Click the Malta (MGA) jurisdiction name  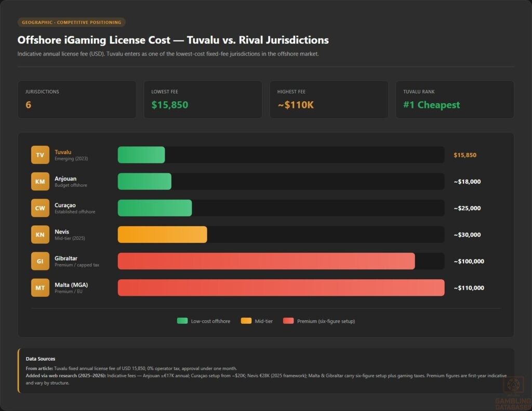[x=71, y=284]
